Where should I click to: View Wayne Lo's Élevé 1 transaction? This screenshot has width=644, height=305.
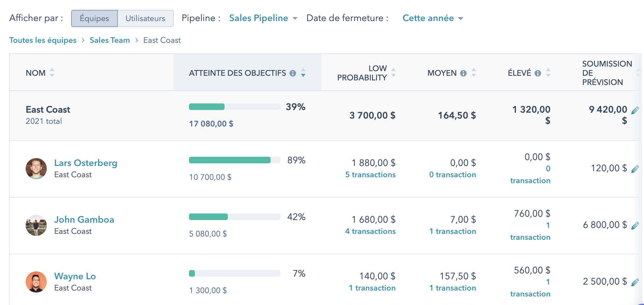click(530, 288)
